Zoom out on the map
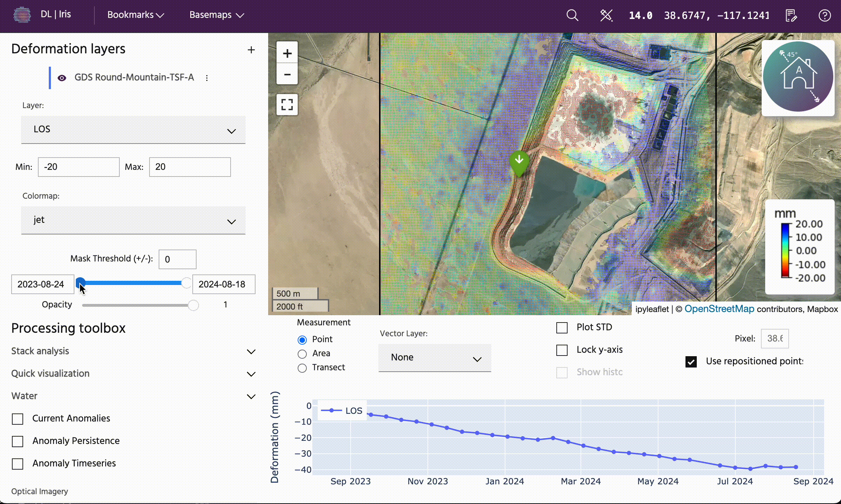Image resolution: width=841 pixels, height=504 pixels. (287, 74)
